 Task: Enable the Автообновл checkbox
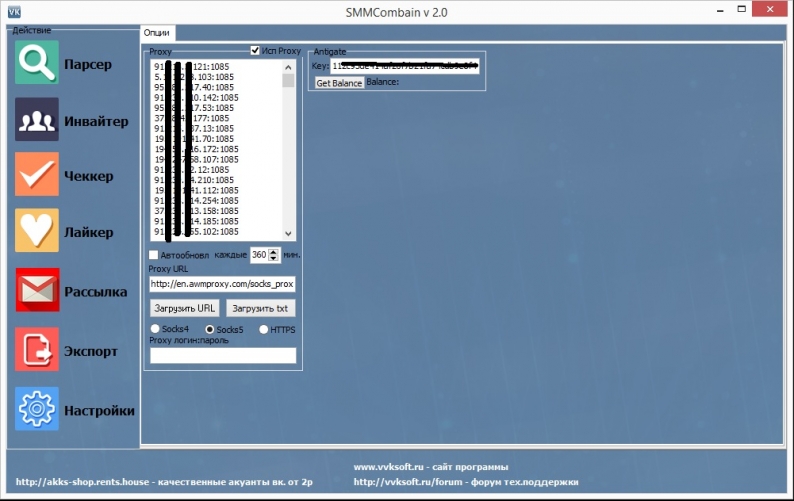pyautogui.click(x=154, y=255)
